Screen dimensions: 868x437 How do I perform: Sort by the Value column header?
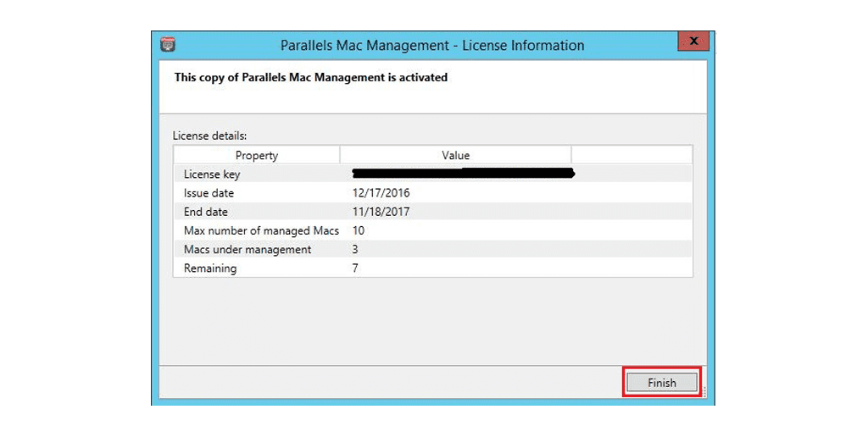coord(455,155)
